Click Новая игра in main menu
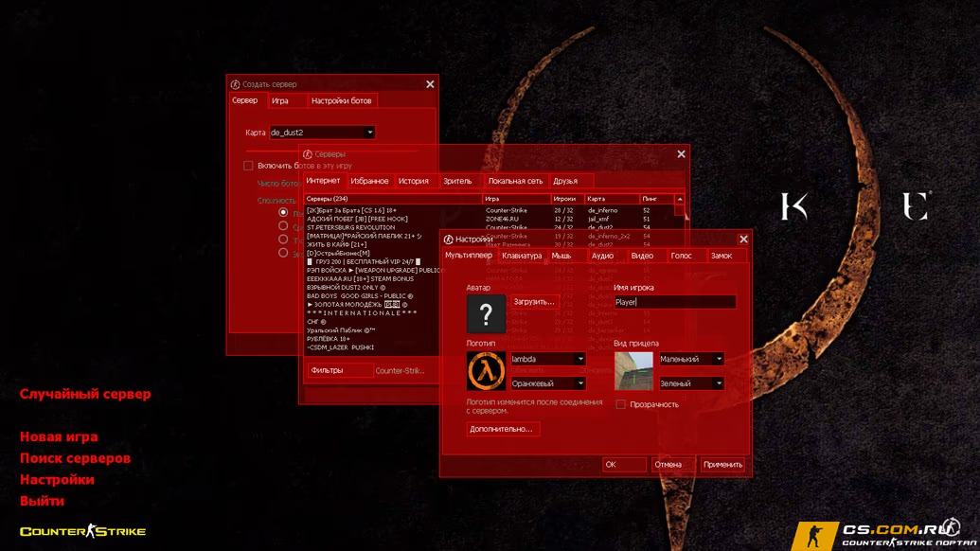Viewport: 980px width, 551px height. click(x=59, y=436)
